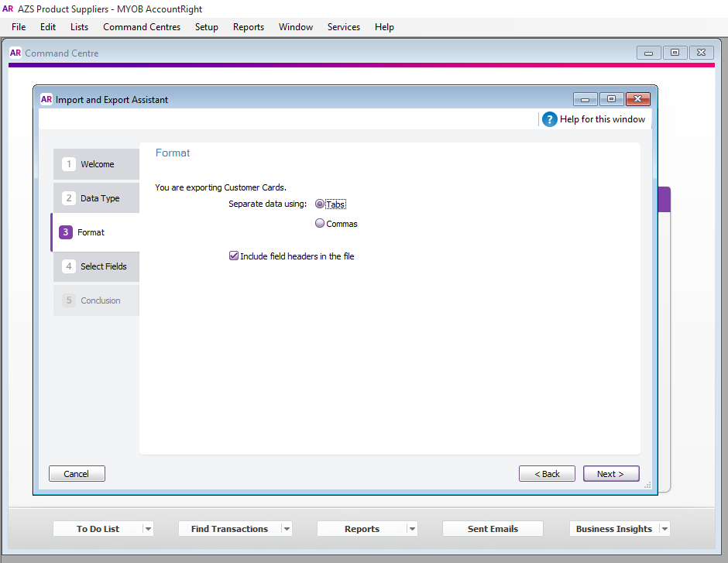Open the To Do List button
The width and height of the screenshot is (728, 563).
(x=98, y=529)
